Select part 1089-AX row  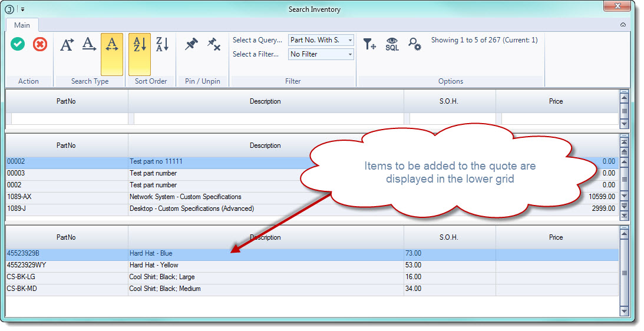312,197
